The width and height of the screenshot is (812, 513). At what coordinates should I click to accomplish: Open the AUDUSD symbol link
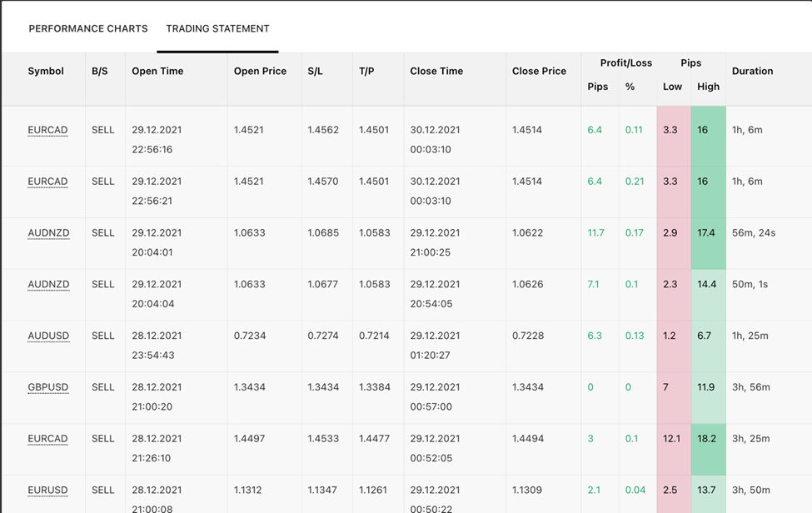(x=48, y=336)
